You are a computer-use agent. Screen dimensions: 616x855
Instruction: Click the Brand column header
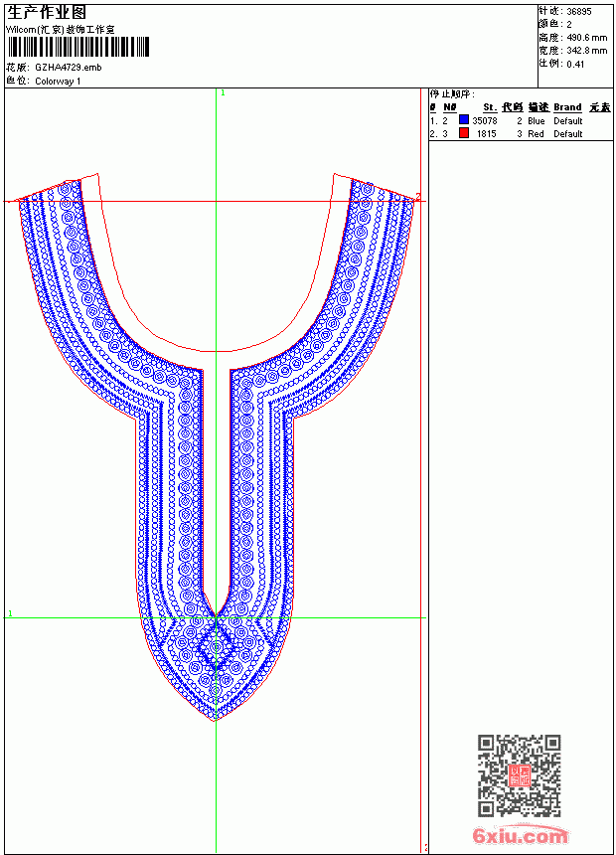567,107
